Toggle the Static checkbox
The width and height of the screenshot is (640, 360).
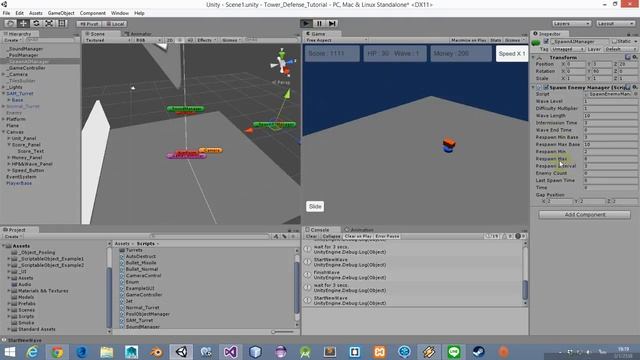pyautogui.click(x=614, y=42)
